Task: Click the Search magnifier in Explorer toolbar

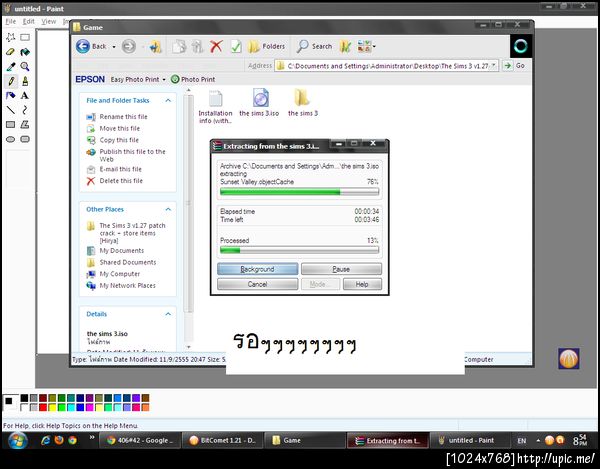Action: click(314, 46)
